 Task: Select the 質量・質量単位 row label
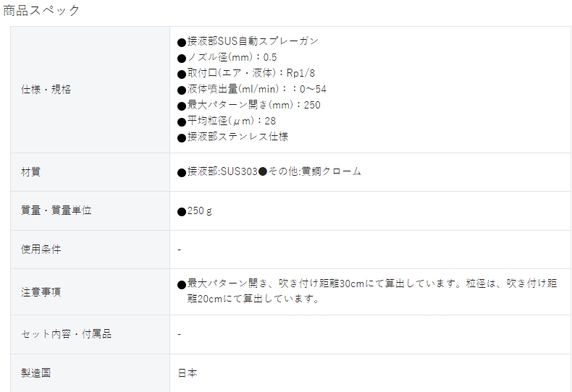pos(56,210)
